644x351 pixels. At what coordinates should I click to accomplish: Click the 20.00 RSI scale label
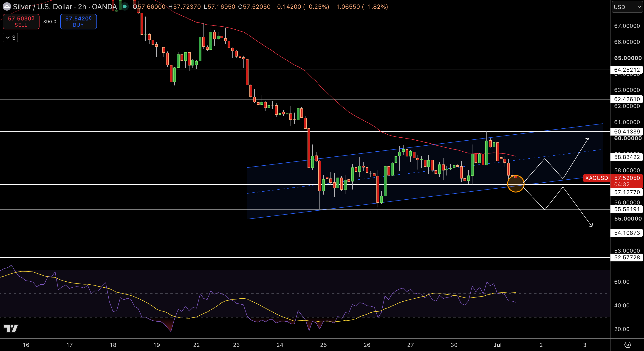click(621, 329)
